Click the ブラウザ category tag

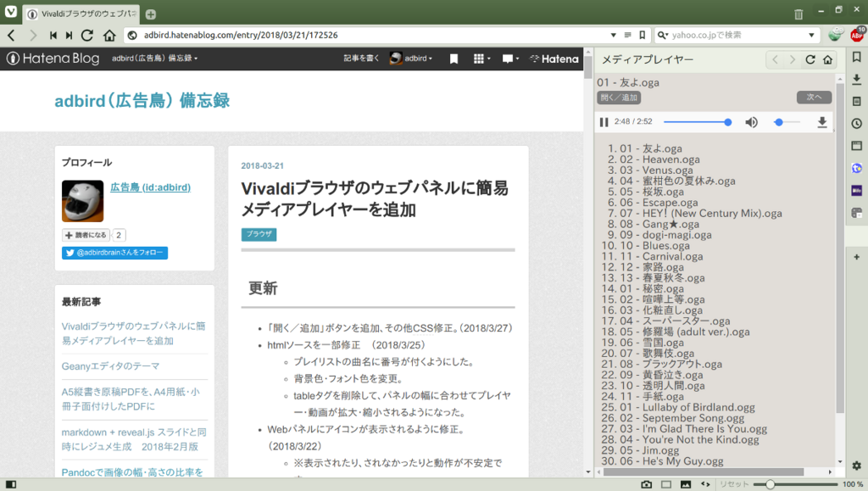click(259, 234)
